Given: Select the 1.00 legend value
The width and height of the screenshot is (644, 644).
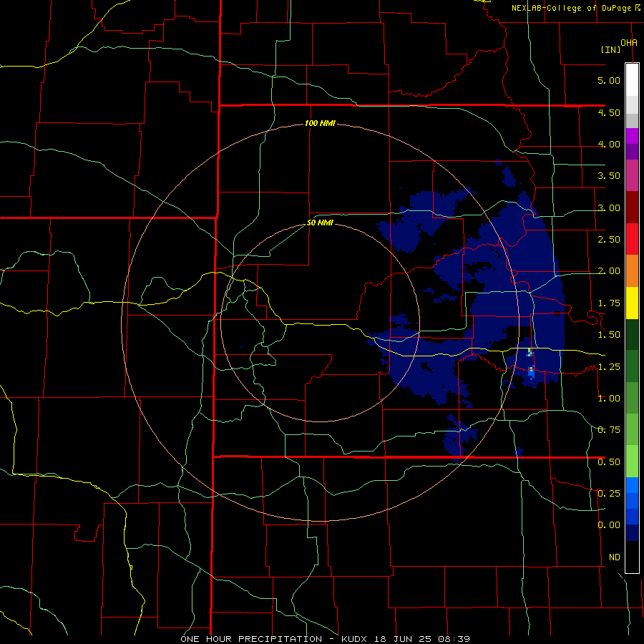Looking at the screenshot, I should [x=609, y=399].
